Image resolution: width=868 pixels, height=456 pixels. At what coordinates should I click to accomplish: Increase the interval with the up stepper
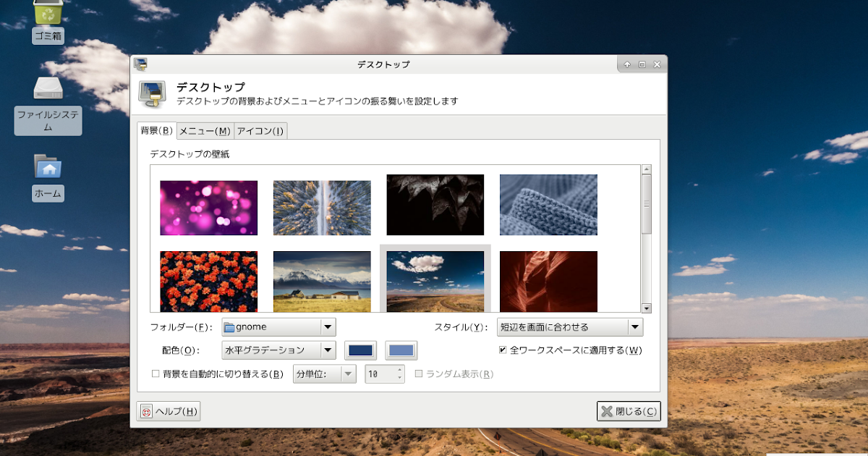tap(400, 370)
